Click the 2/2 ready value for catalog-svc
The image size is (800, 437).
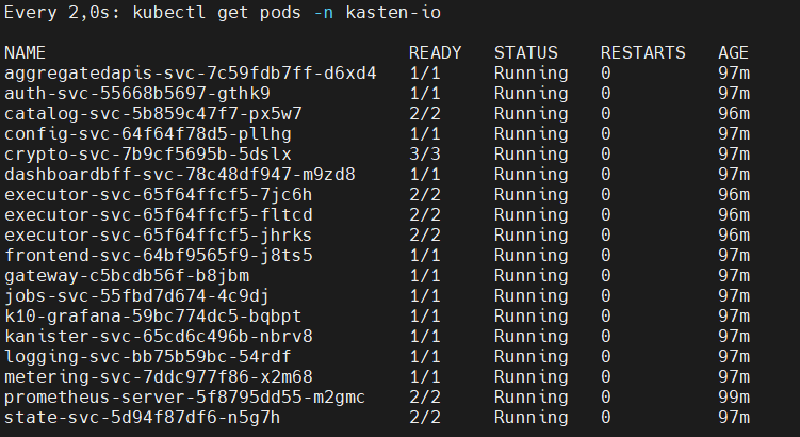(424, 114)
